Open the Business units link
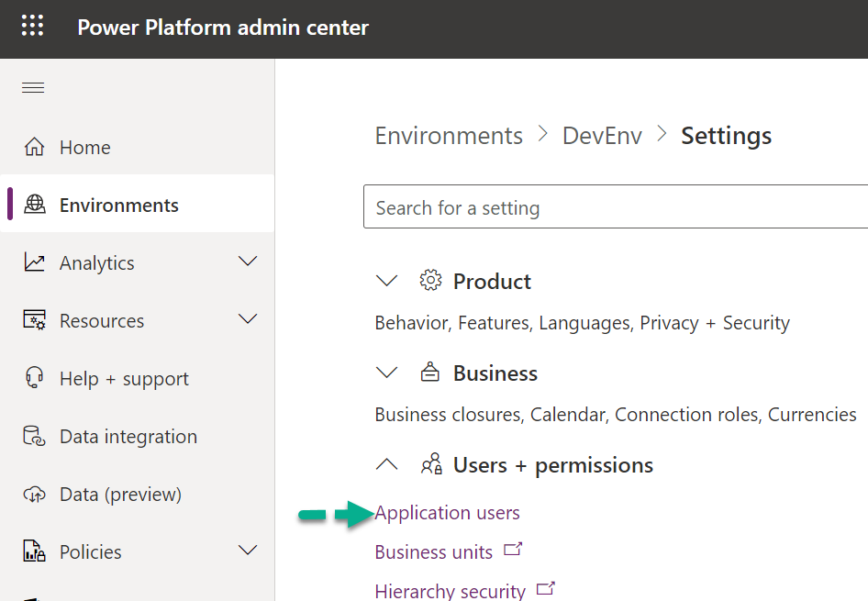Image resolution: width=868 pixels, height=601 pixels. coord(433,552)
